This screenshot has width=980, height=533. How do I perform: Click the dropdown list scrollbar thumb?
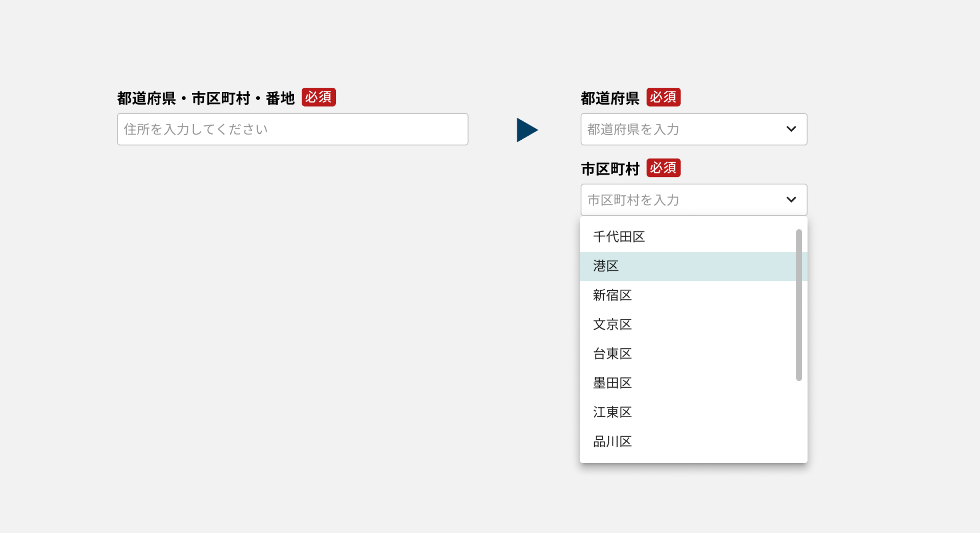[799, 305]
